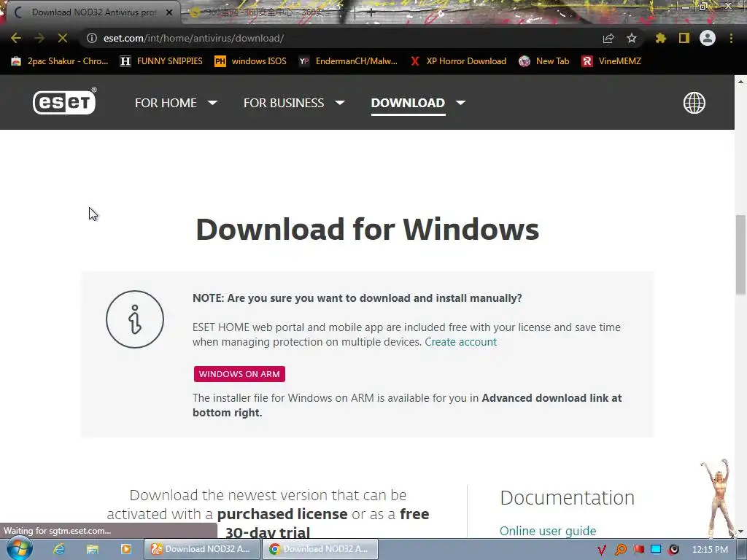Screen dimensions: 747x560
Task: Click the ESET logo
Action: (64, 101)
